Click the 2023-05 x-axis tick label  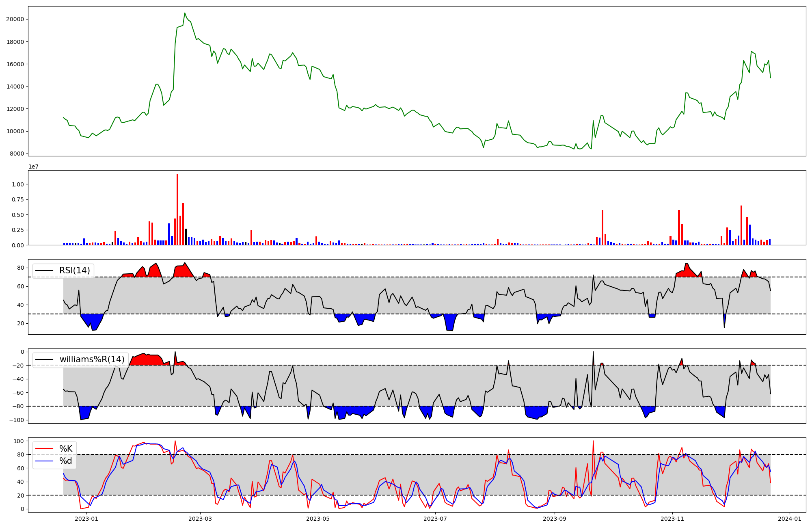pyautogui.click(x=318, y=519)
